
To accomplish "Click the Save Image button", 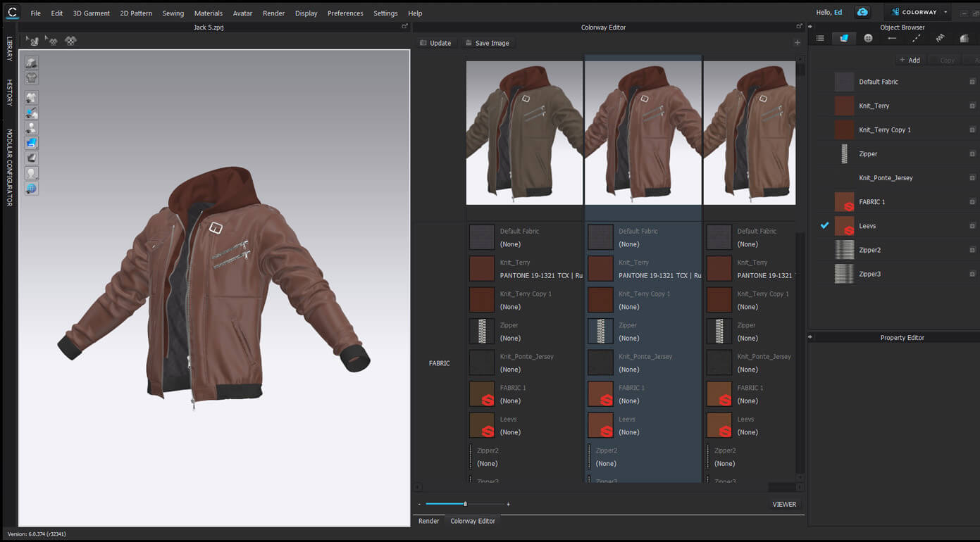I will 487,43.
